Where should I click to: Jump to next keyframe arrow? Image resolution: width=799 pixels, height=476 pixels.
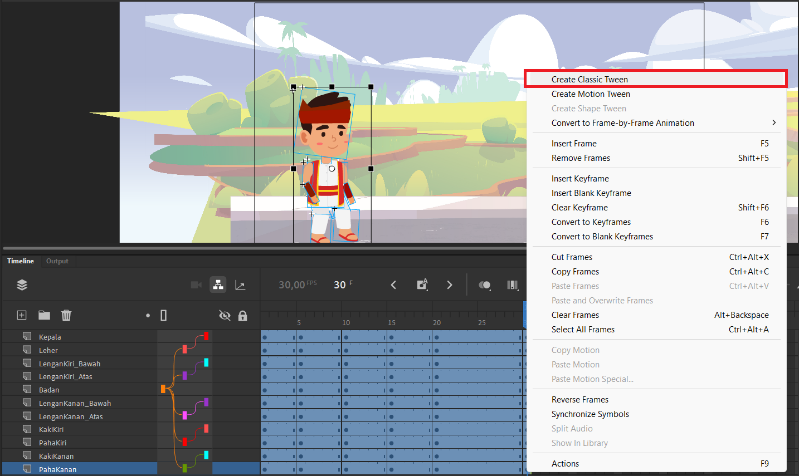pyautogui.click(x=449, y=285)
